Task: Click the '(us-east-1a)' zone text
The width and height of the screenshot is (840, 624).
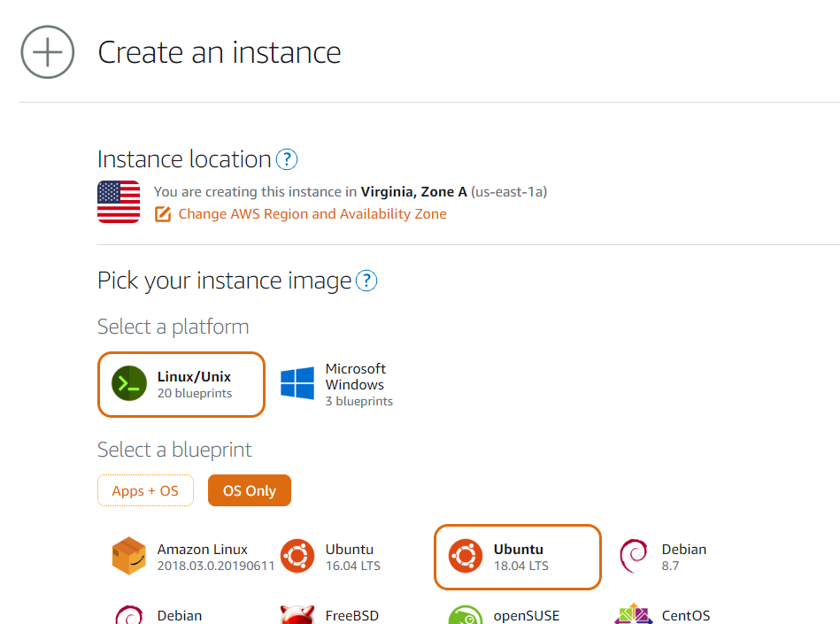Action: pos(509,192)
